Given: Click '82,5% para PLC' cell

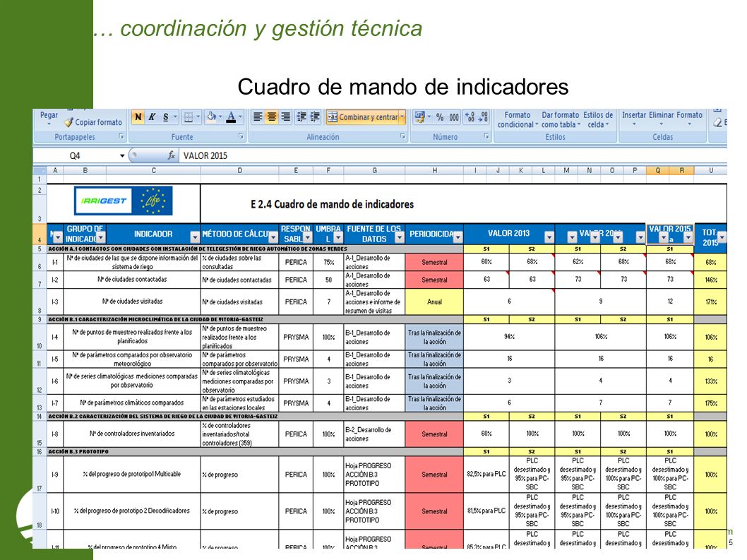Looking at the screenshot, I should 486,475.
